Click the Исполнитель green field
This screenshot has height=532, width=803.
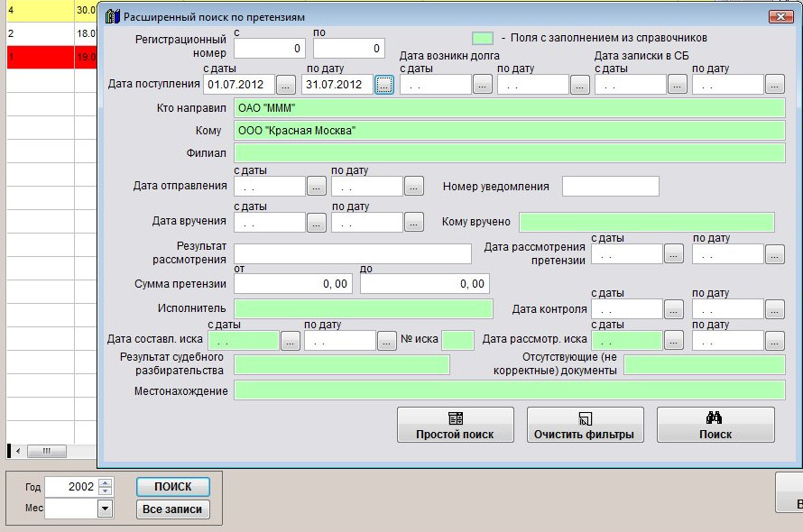click(x=364, y=308)
